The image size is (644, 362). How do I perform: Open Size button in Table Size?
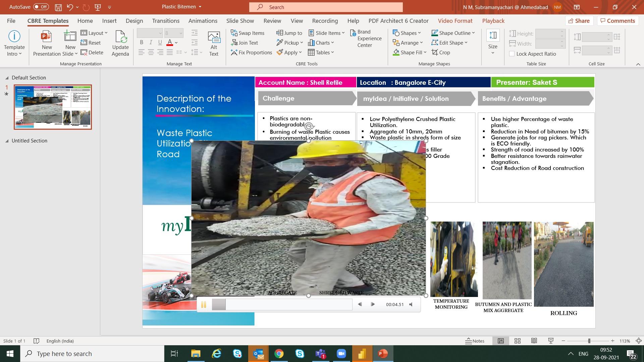coord(493,43)
